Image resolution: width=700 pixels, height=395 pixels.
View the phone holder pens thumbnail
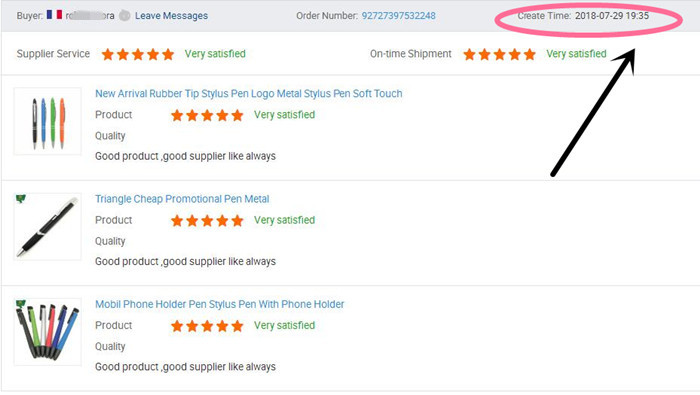click(48, 332)
